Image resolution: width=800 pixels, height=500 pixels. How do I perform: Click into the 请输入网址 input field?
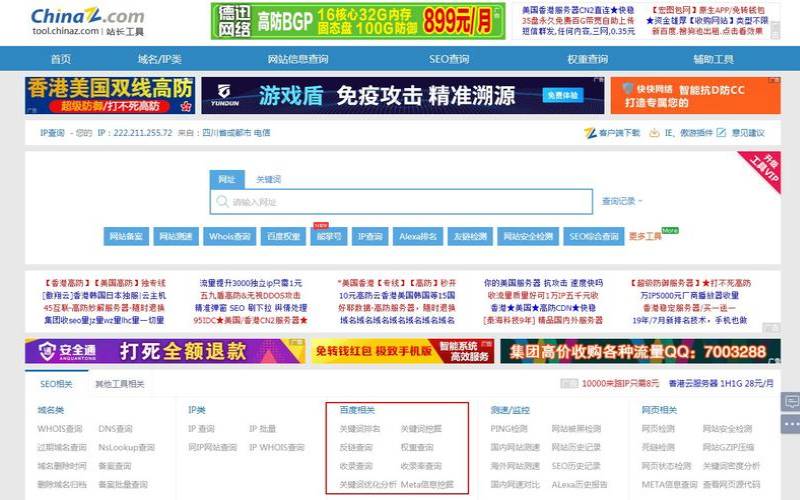coord(401,202)
